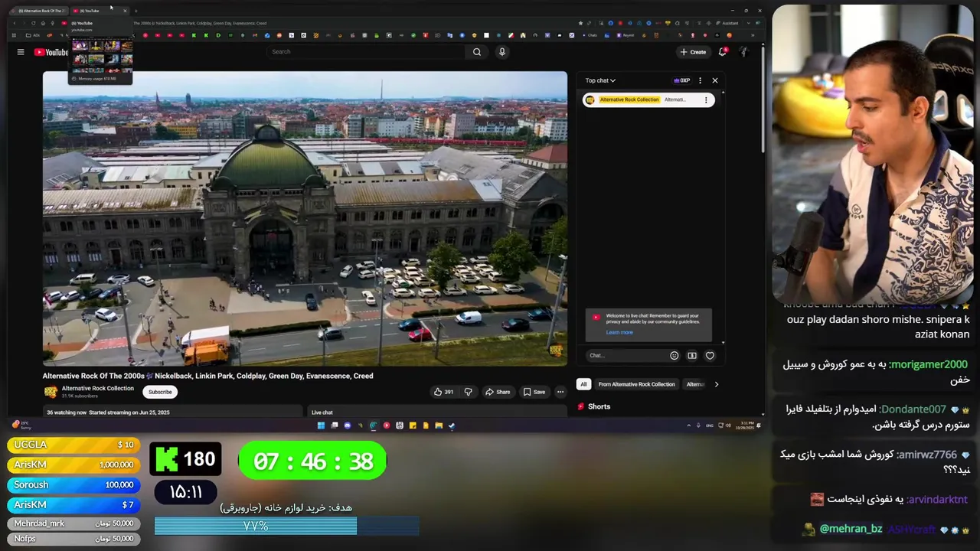Screen dimensions: 980x551
Task: Start voice search with microphone icon
Action: (502, 52)
